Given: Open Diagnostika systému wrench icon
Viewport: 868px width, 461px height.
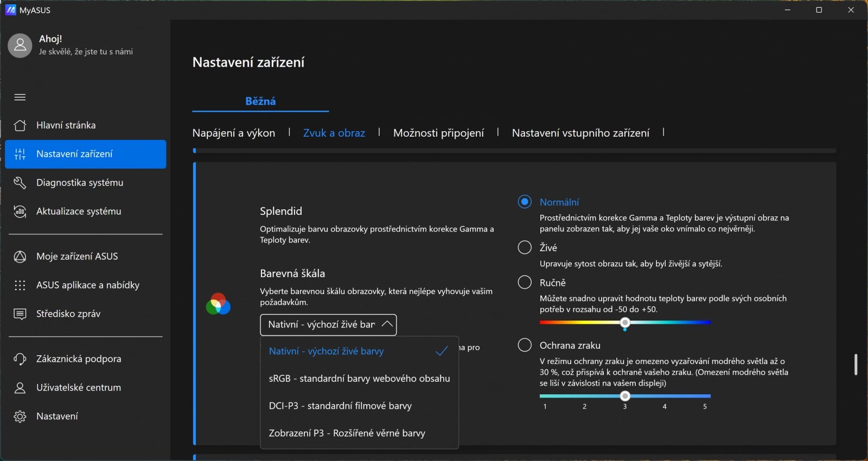Looking at the screenshot, I should click(x=20, y=183).
